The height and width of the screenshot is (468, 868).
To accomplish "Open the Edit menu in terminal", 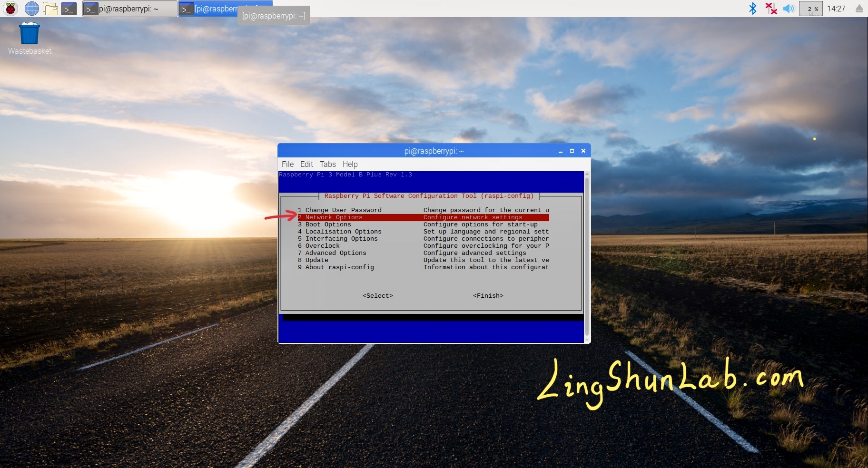I will [306, 164].
